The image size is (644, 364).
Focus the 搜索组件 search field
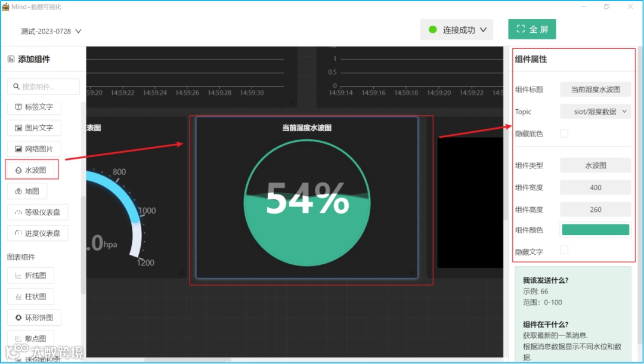pyautogui.click(x=44, y=87)
